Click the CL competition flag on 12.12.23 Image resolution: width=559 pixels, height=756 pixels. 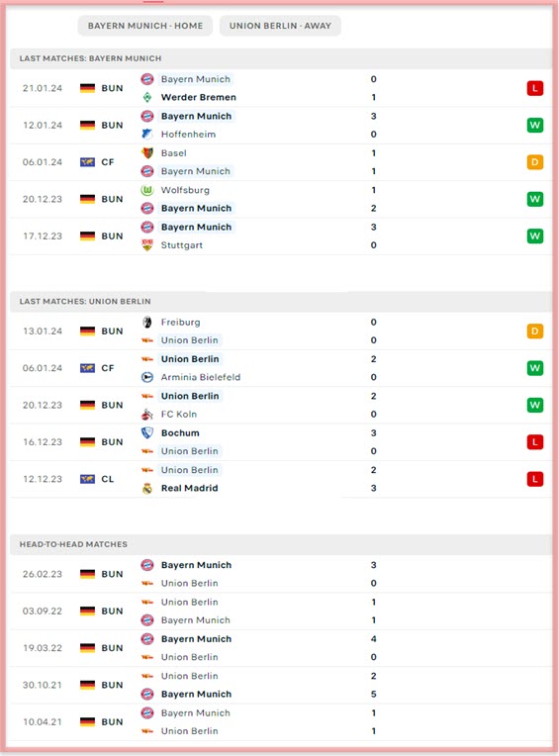pos(87,479)
